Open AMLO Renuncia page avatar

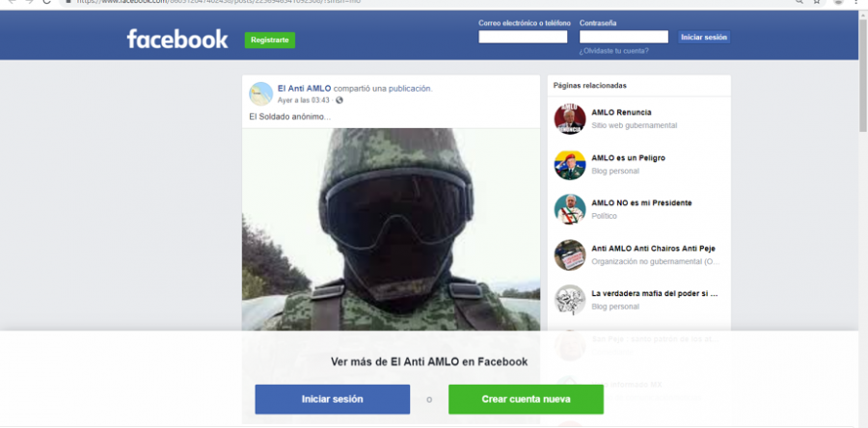(570, 119)
